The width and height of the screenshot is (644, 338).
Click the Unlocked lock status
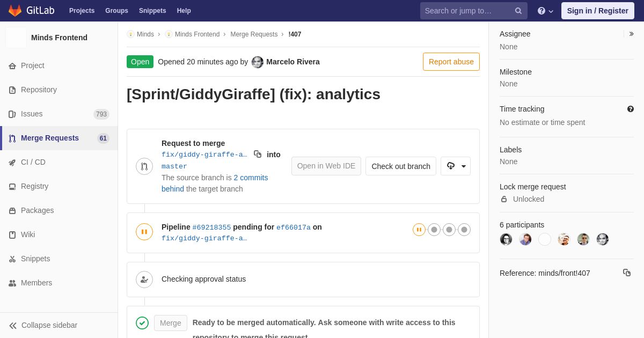[x=523, y=199]
